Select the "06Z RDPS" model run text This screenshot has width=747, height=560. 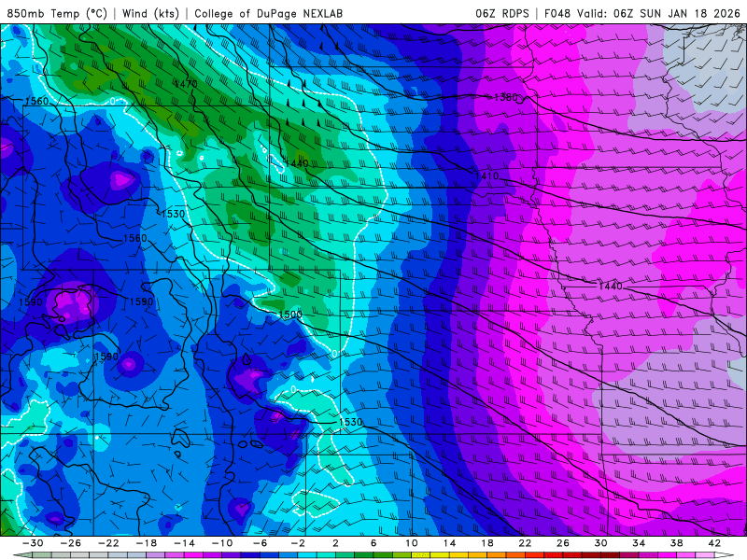tap(502, 13)
